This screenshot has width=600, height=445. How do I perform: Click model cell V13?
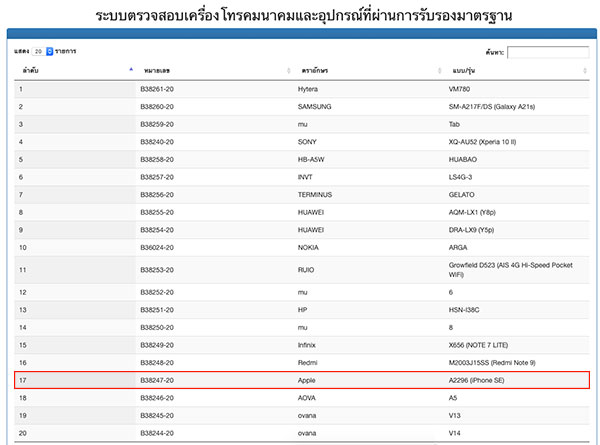pyautogui.click(x=455, y=416)
